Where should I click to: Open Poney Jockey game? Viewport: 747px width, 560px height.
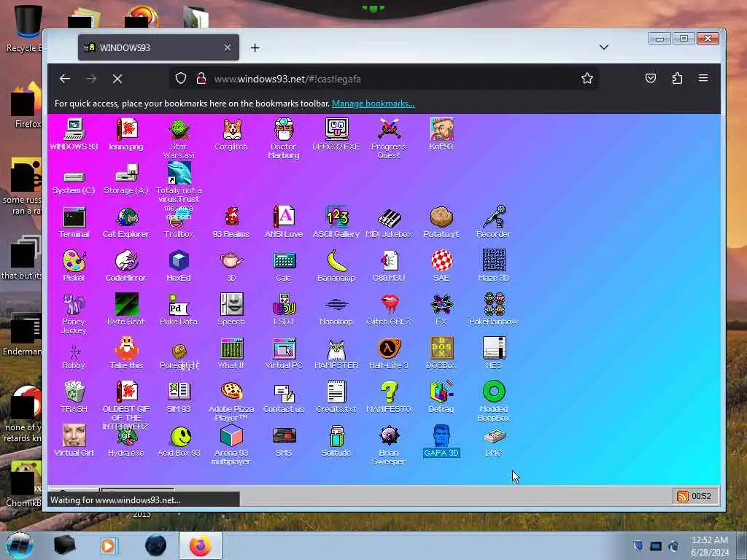pyautogui.click(x=74, y=314)
